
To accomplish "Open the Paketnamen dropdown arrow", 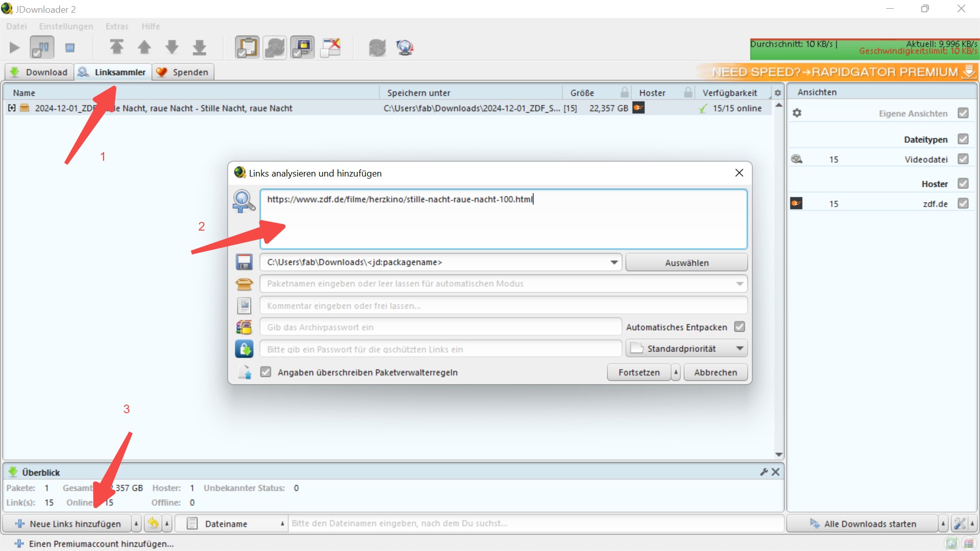I will [740, 284].
